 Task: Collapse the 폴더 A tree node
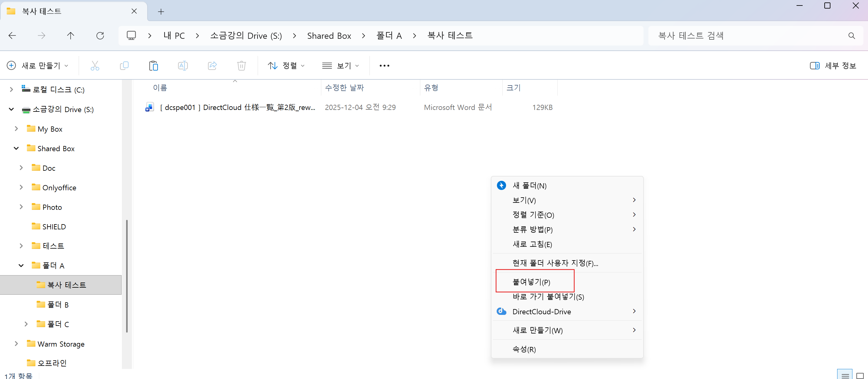pos(21,265)
